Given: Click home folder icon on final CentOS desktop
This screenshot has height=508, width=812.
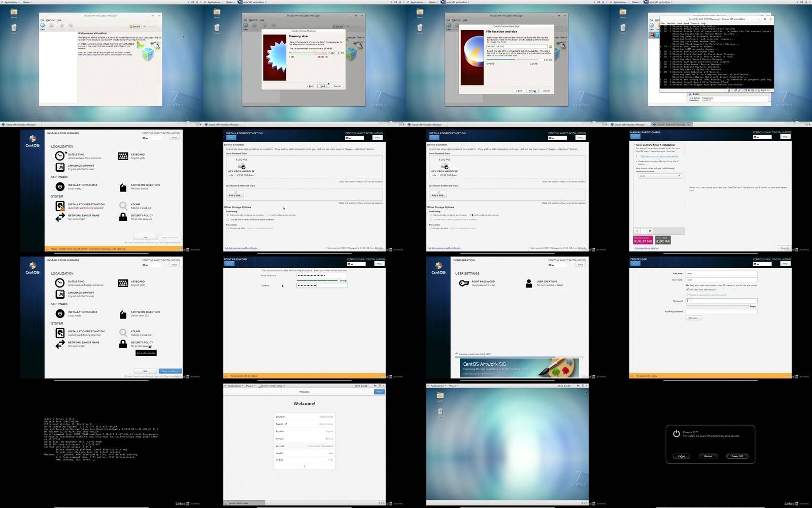Looking at the screenshot, I should (x=440, y=395).
